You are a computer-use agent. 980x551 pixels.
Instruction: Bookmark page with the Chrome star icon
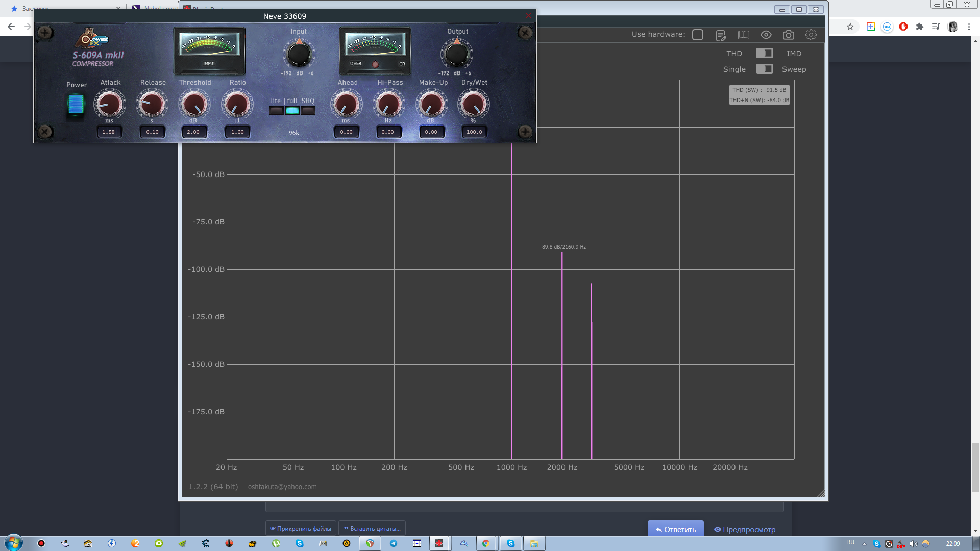tap(850, 27)
